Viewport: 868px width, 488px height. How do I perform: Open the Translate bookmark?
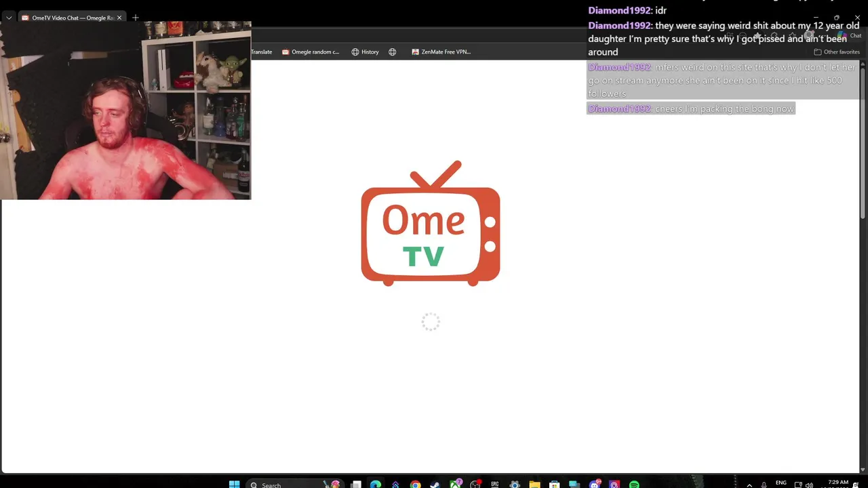(262, 52)
